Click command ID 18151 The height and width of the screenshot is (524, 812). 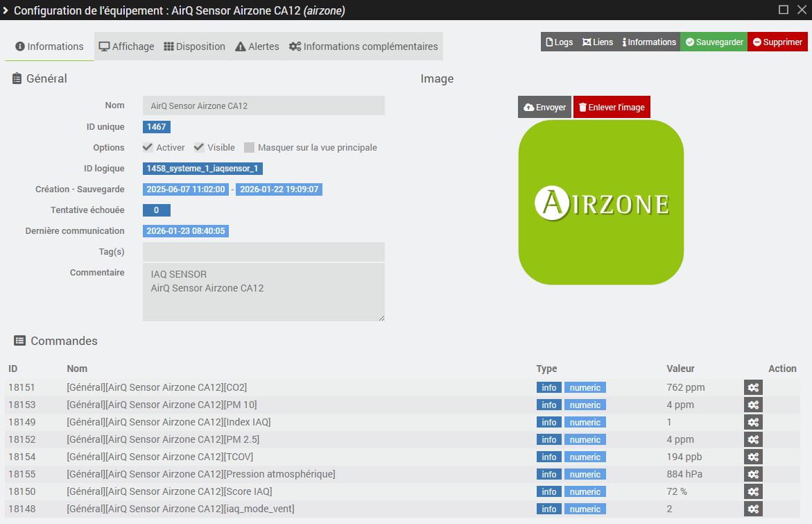pyautogui.click(x=21, y=388)
